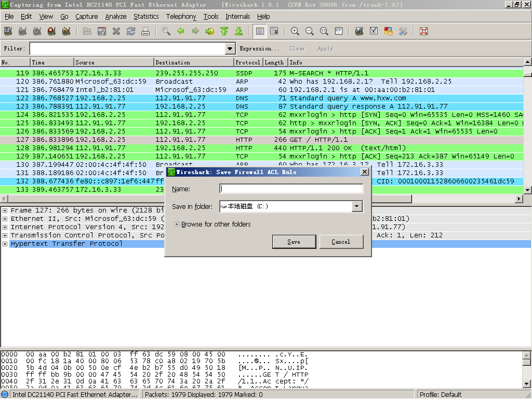
Task: Click in the Name input field
Action: (291, 189)
